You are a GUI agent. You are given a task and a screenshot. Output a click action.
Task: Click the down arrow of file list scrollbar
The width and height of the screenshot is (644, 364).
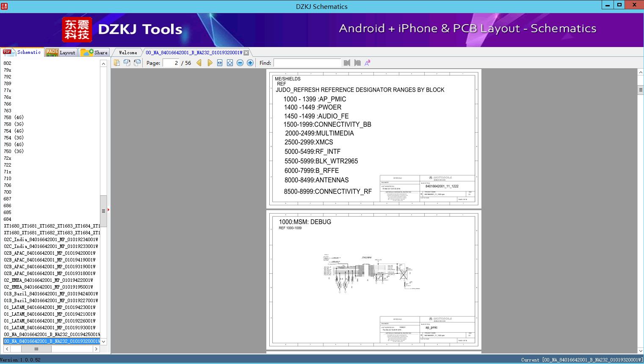pos(103,341)
